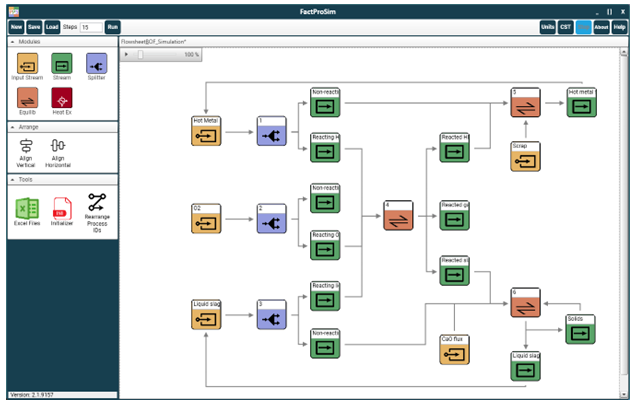Select equilibrium node 4
Viewport: 633px width, 405px height.
click(x=398, y=215)
